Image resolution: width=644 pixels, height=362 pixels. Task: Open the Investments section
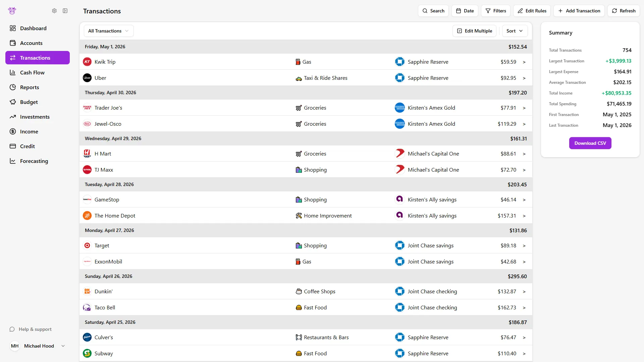[38, 117]
